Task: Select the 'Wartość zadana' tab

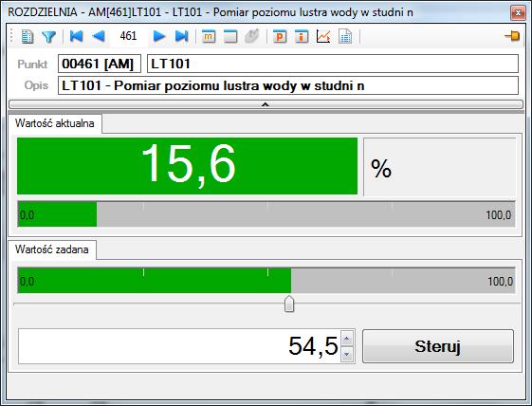Action: pos(52,249)
